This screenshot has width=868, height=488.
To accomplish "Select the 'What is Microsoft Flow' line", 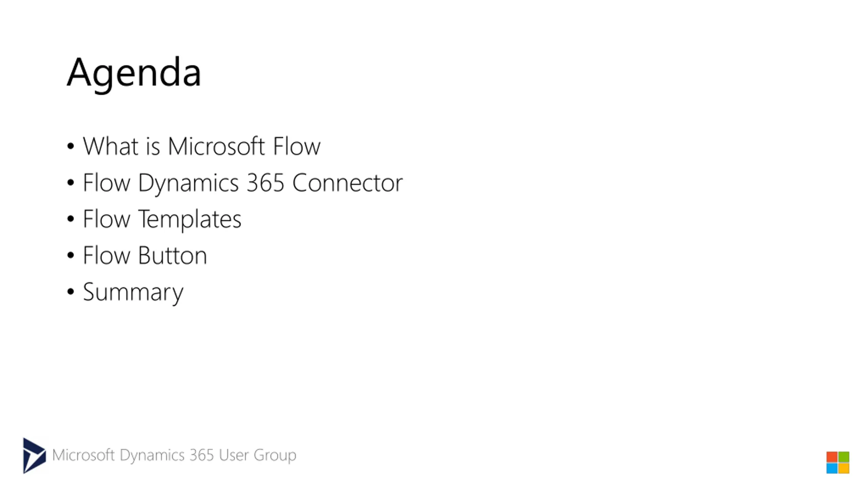I will 202,146.
